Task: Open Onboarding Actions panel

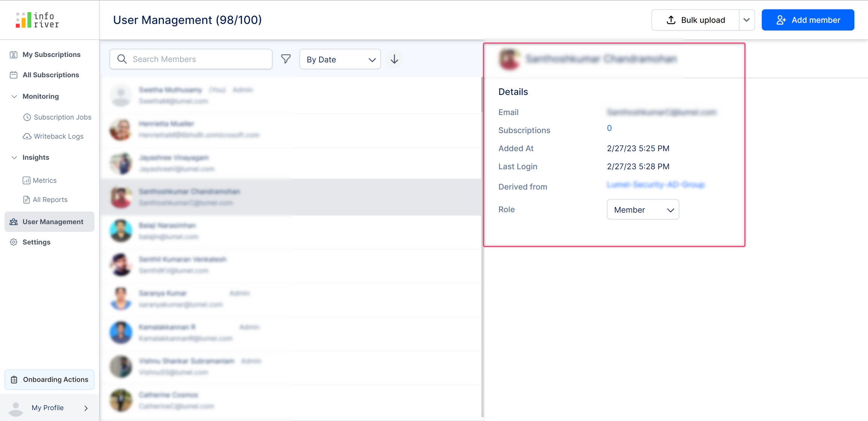Action: pyautogui.click(x=49, y=380)
